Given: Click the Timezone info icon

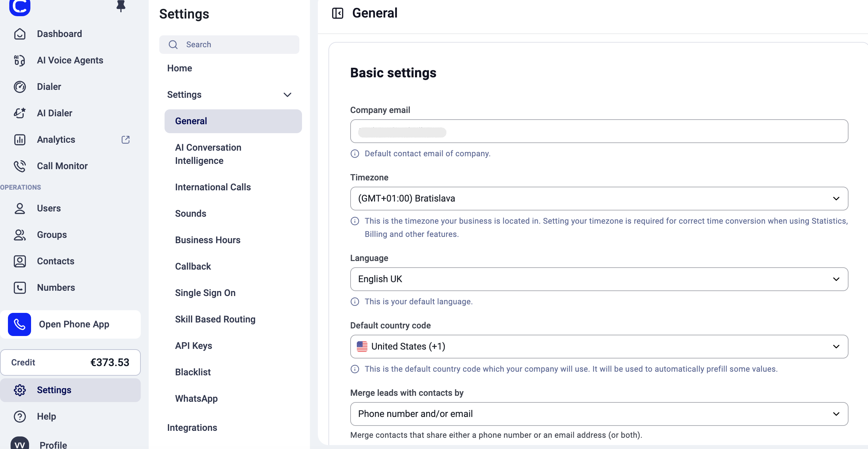Looking at the screenshot, I should (x=355, y=221).
